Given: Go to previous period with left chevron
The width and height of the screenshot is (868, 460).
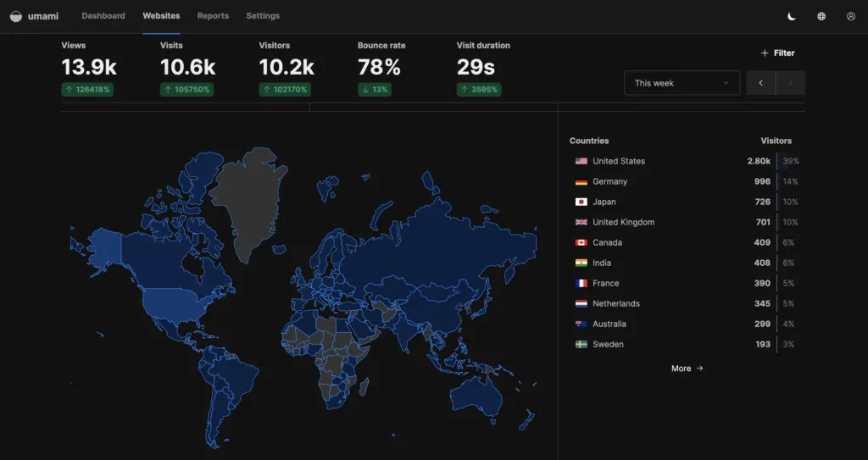Looking at the screenshot, I should 760,83.
